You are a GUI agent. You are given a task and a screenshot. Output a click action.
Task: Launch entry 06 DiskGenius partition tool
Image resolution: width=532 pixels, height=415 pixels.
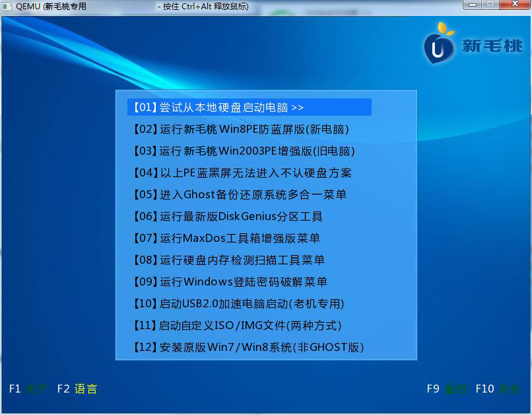228,216
